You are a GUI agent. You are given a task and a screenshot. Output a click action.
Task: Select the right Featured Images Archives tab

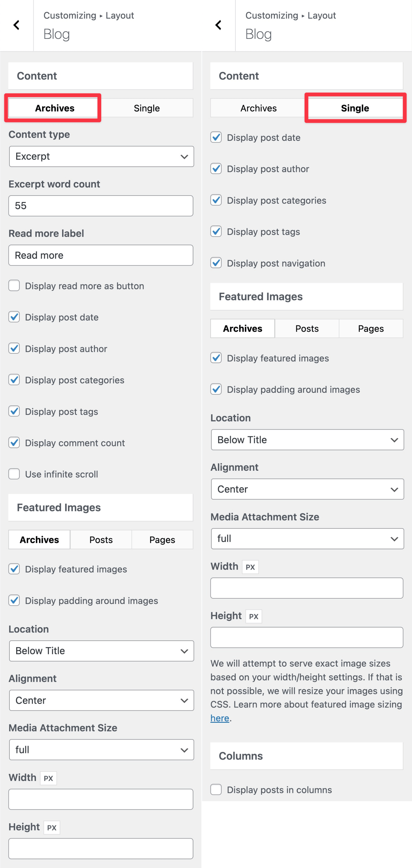pyautogui.click(x=242, y=328)
